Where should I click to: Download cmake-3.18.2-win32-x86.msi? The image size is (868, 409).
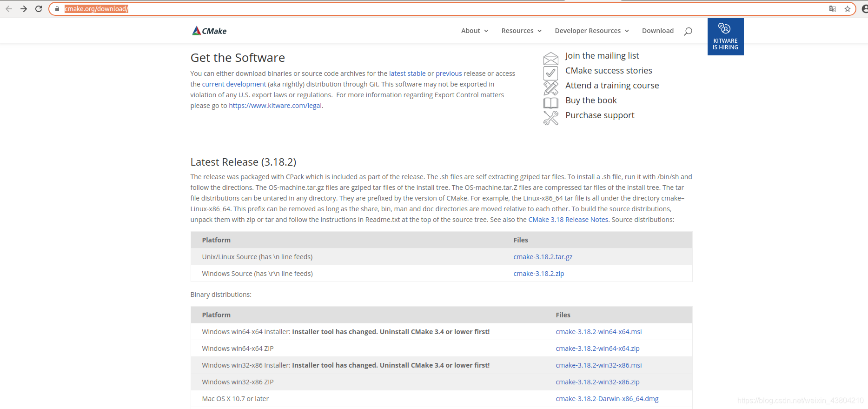pyautogui.click(x=598, y=365)
